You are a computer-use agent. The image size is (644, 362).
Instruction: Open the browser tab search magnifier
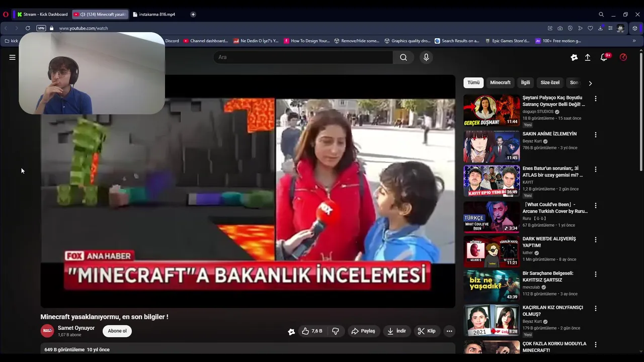(601, 15)
